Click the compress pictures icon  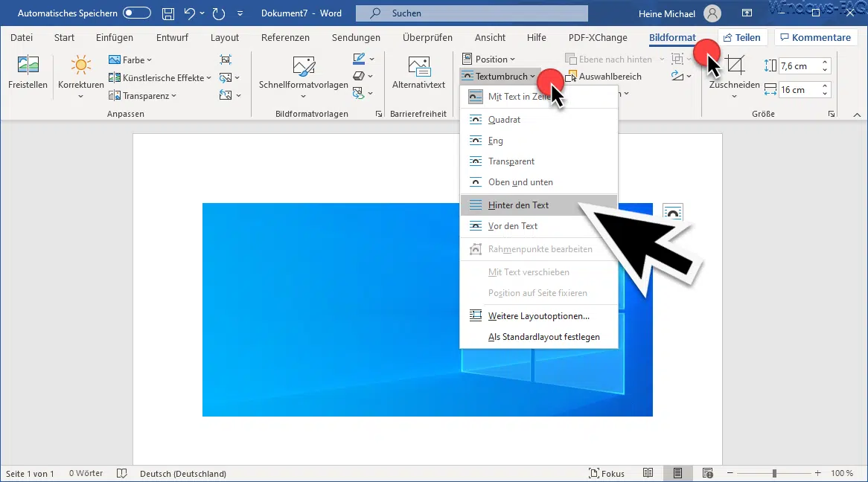click(x=226, y=60)
